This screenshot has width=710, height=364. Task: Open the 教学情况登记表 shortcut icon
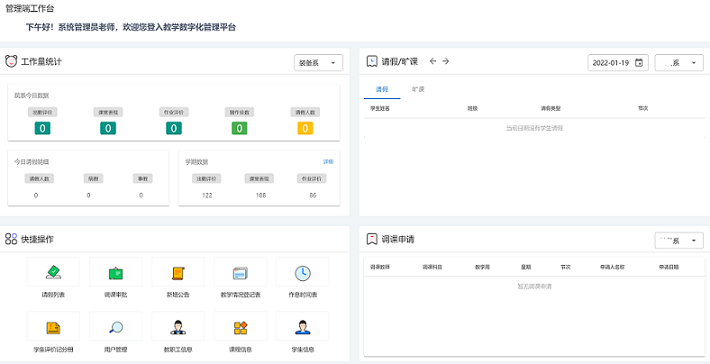240,273
